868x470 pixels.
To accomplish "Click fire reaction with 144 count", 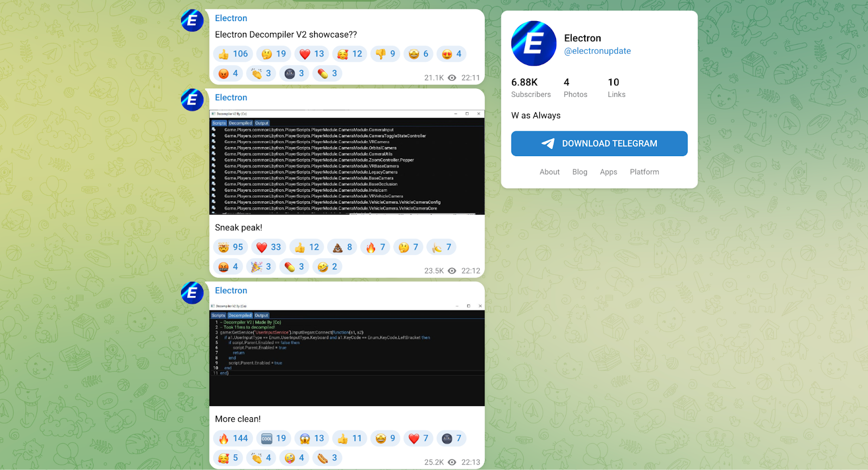I will 233,438.
